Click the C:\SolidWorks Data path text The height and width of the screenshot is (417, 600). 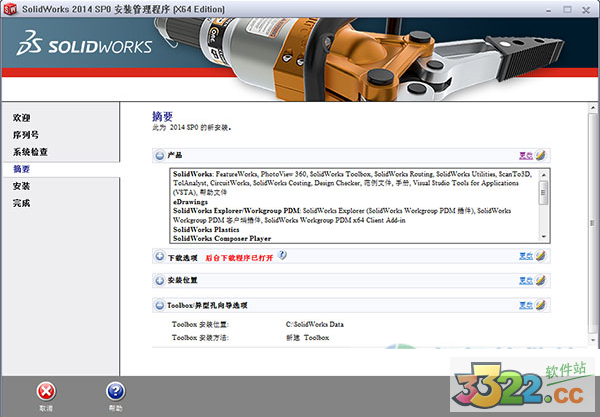(x=315, y=324)
